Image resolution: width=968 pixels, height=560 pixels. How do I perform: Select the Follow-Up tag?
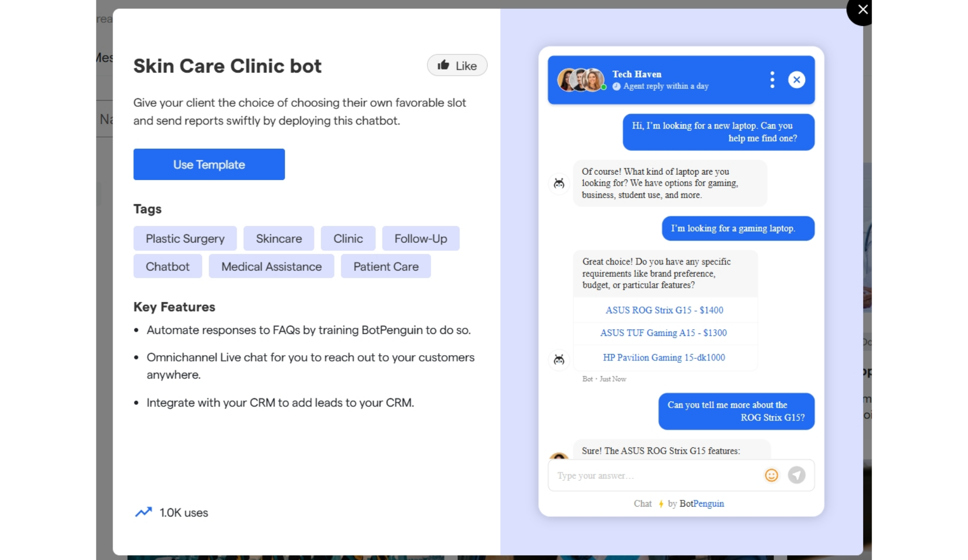point(421,239)
